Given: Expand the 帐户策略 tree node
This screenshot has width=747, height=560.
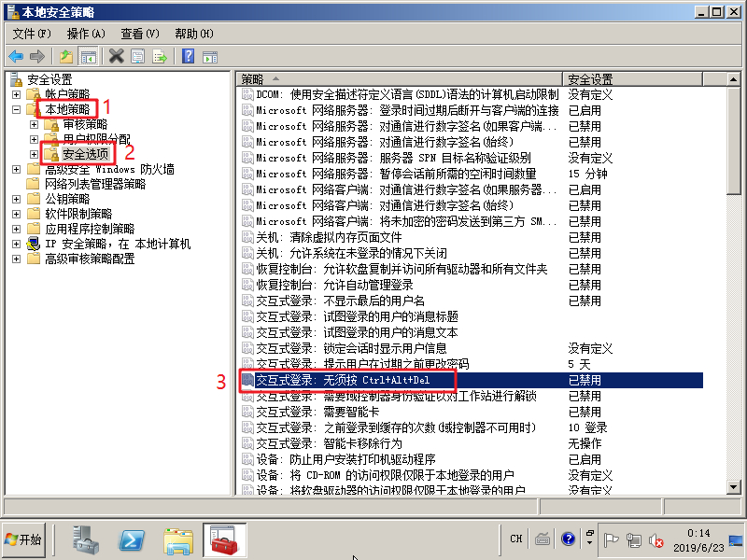Looking at the screenshot, I should (x=17, y=94).
